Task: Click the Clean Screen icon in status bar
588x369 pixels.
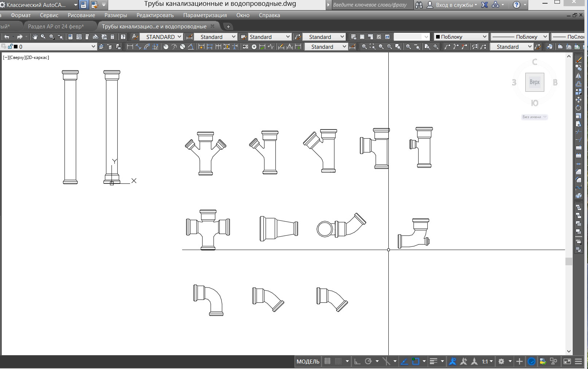Action: click(567, 361)
